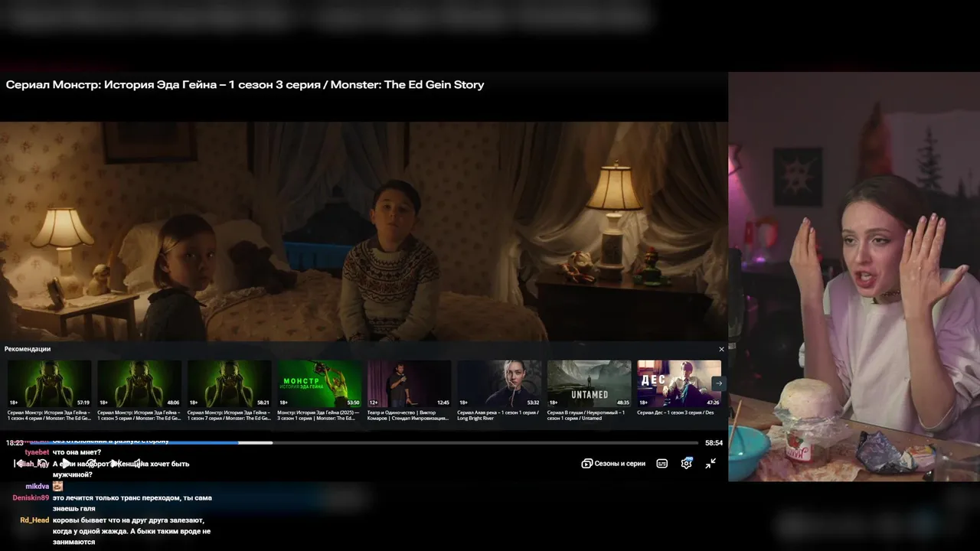
Task: Exit fullscreen mode icon
Action: pos(710,463)
